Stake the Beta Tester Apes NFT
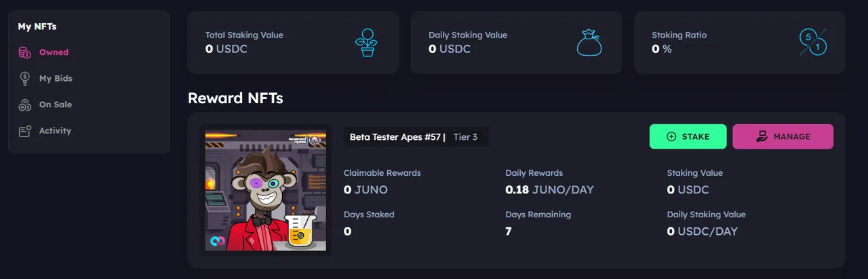The image size is (868, 279). 688,136
